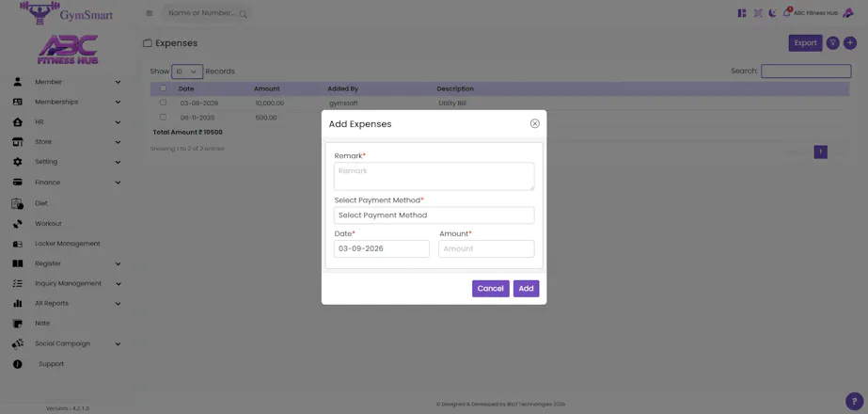The width and height of the screenshot is (868, 414).
Task: Click the Cancel button in dialog
Action: (491, 289)
